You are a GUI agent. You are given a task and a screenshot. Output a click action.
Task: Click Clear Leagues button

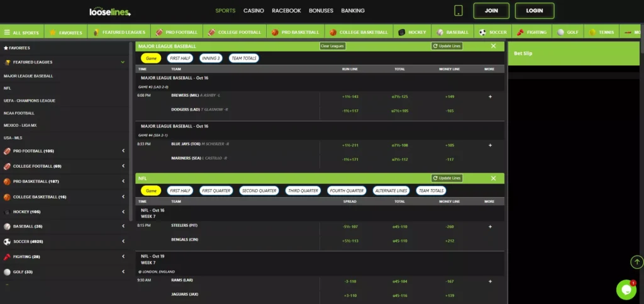tap(333, 46)
